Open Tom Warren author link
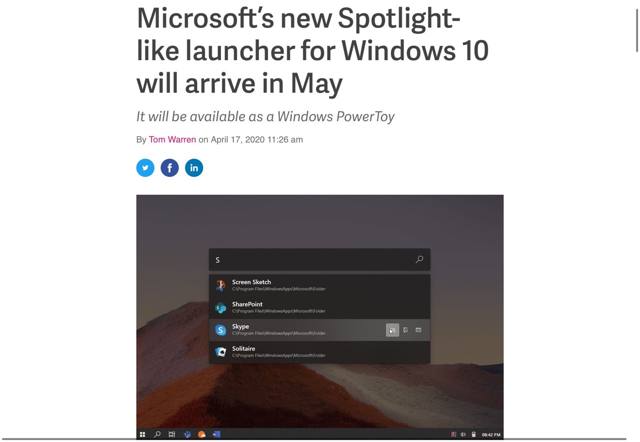The image size is (640, 442). tap(172, 140)
